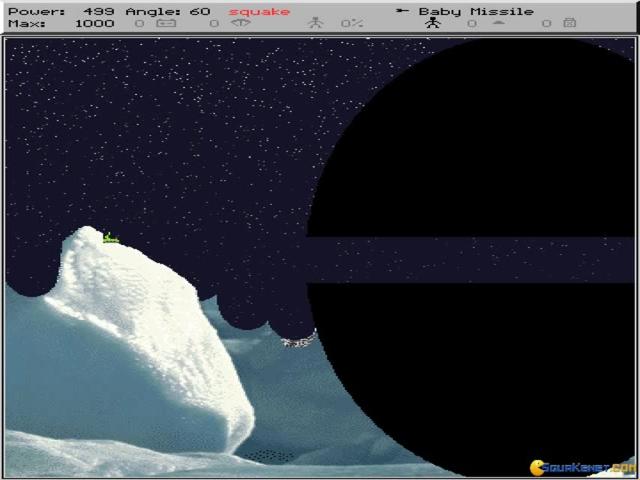Click the greyed-out stick figure icon
This screenshot has height=480, width=640.
[x=316, y=23]
